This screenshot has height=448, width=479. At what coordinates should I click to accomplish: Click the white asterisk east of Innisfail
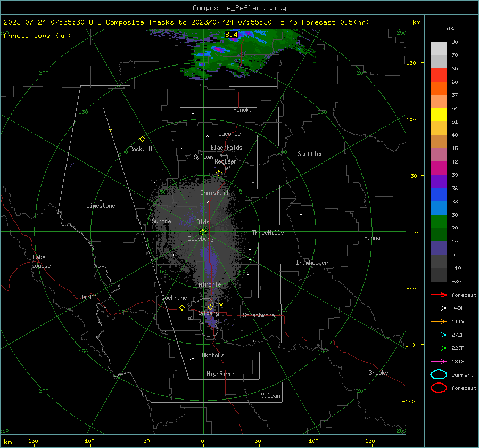coord(253,183)
